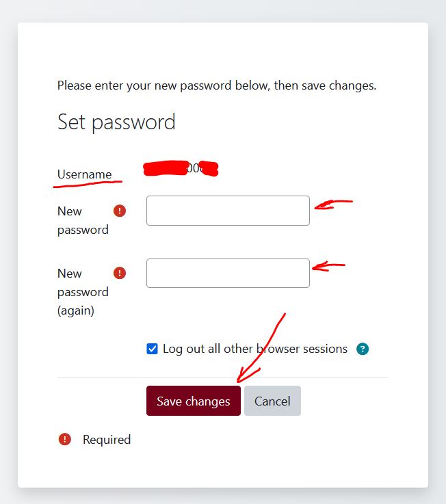Click the 'Required' legend text at bottom

click(x=107, y=440)
